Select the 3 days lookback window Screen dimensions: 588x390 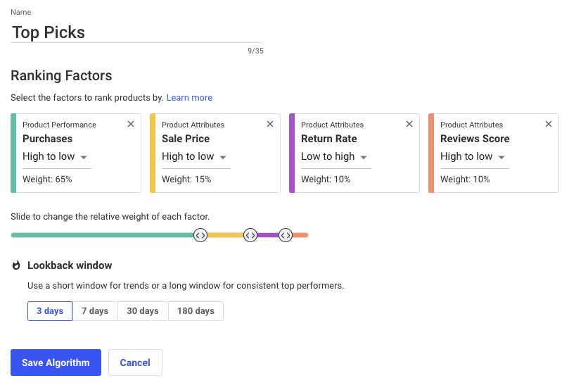[50, 311]
